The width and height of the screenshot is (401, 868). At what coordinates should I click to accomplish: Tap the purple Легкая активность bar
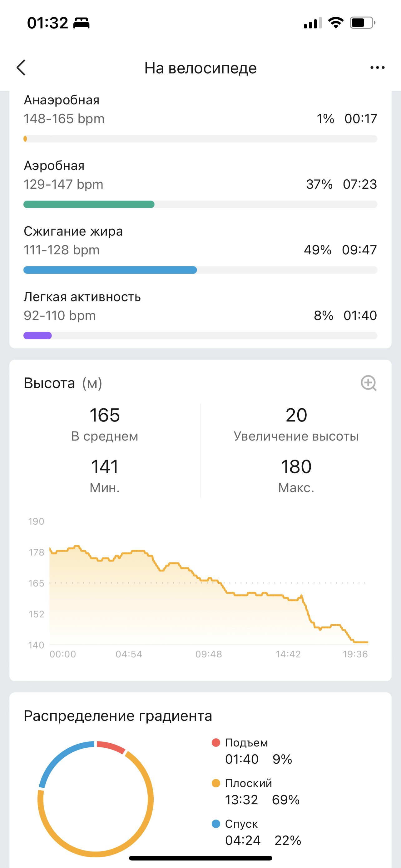click(x=37, y=336)
